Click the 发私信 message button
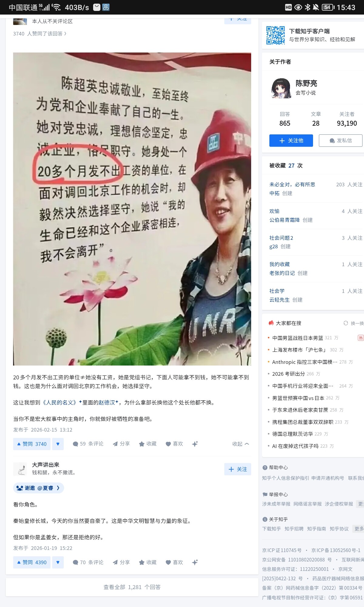The width and height of the screenshot is (364, 607). point(341,141)
